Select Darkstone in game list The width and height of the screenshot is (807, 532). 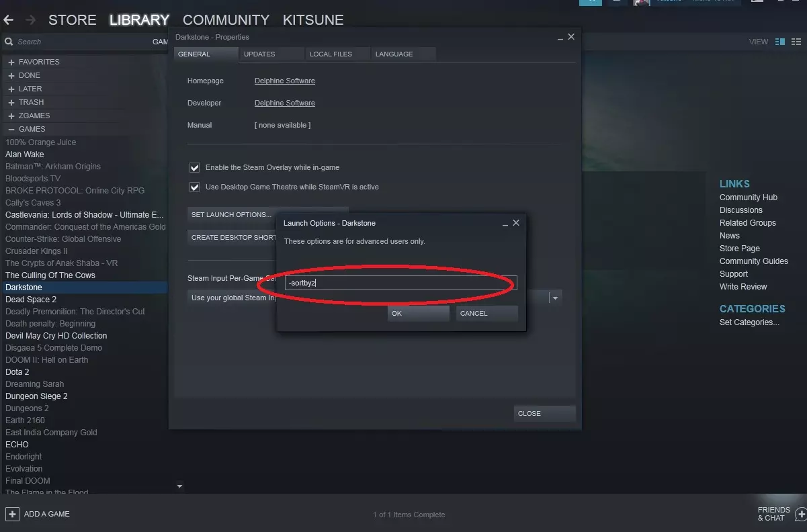point(84,287)
